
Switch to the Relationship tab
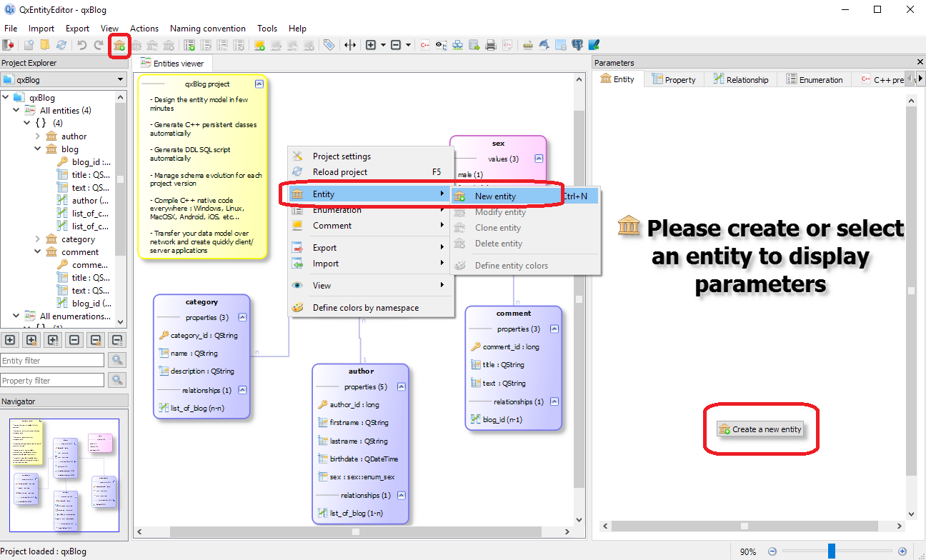pos(740,80)
